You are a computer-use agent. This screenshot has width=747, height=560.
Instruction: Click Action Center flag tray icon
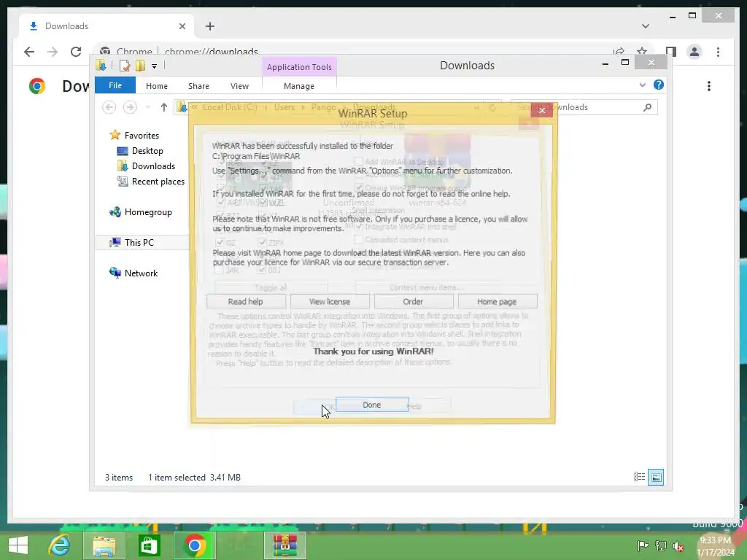[x=643, y=545]
